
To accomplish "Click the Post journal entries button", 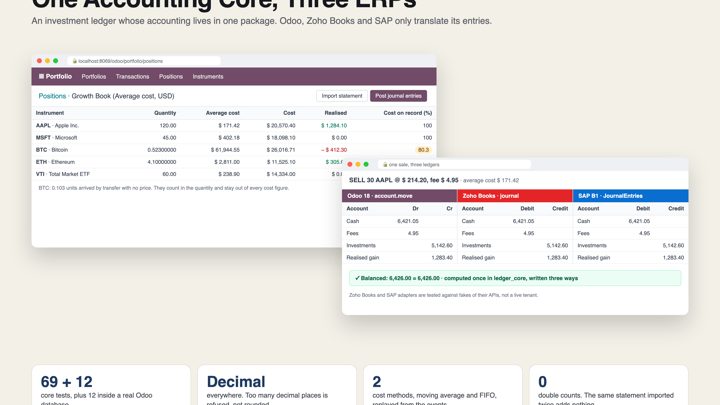I will tap(399, 96).
